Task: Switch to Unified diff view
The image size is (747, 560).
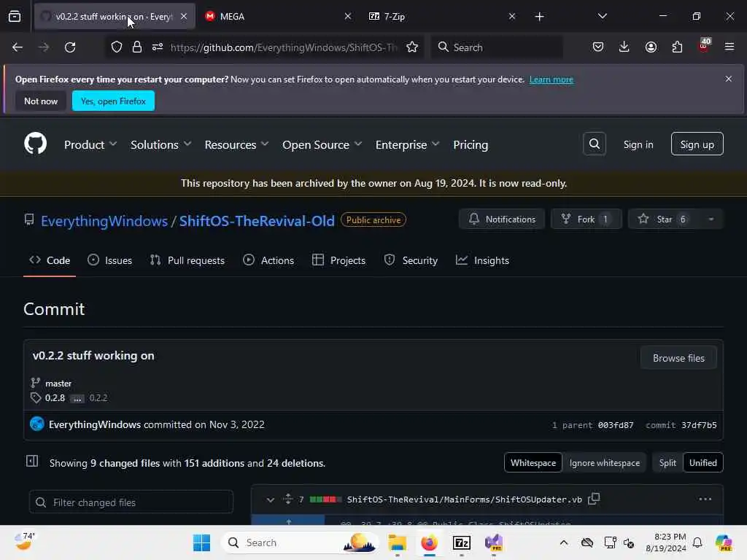Action: (x=703, y=462)
